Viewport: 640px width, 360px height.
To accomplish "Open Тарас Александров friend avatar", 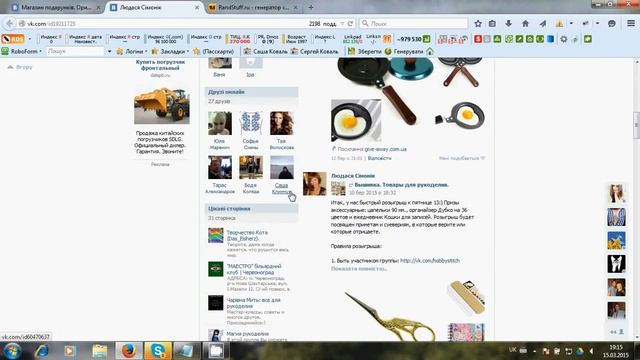I will (220, 167).
